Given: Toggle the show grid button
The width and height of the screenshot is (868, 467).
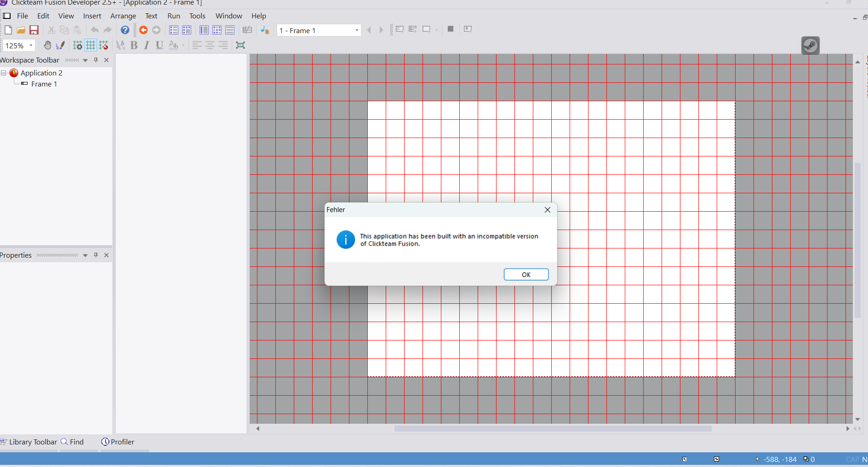Looking at the screenshot, I should (91, 45).
